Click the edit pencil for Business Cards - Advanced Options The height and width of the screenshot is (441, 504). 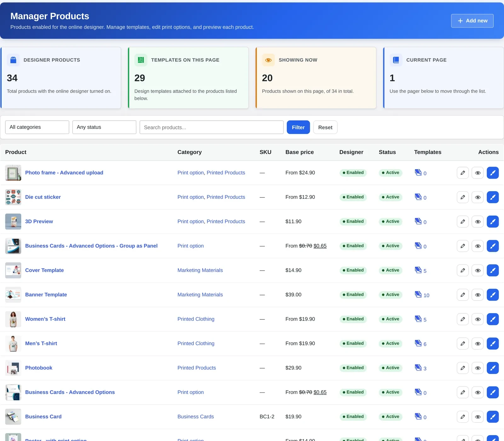tap(463, 392)
